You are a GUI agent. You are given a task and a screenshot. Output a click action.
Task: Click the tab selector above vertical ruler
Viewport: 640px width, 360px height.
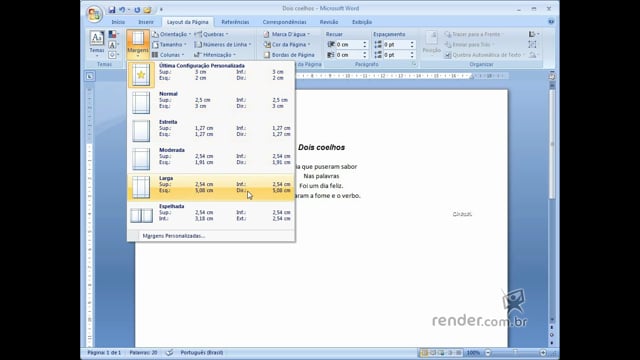(x=90, y=76)
